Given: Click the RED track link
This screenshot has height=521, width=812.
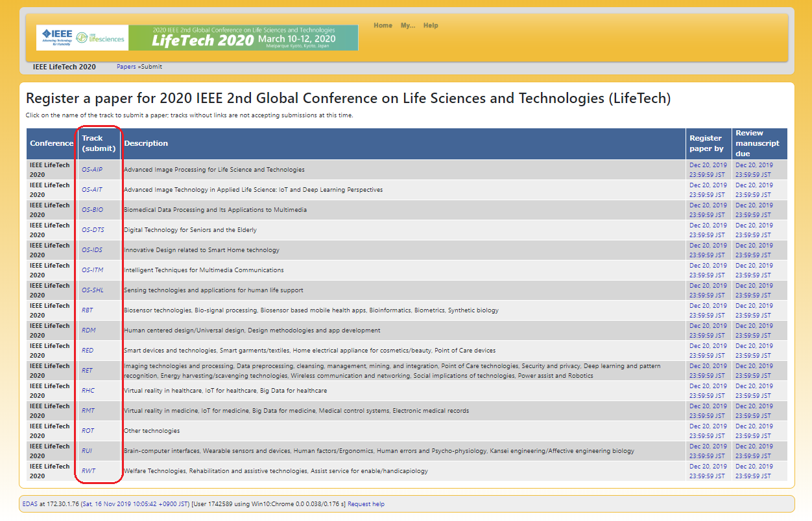Looking at the screenshot, I should click(88, 351).
